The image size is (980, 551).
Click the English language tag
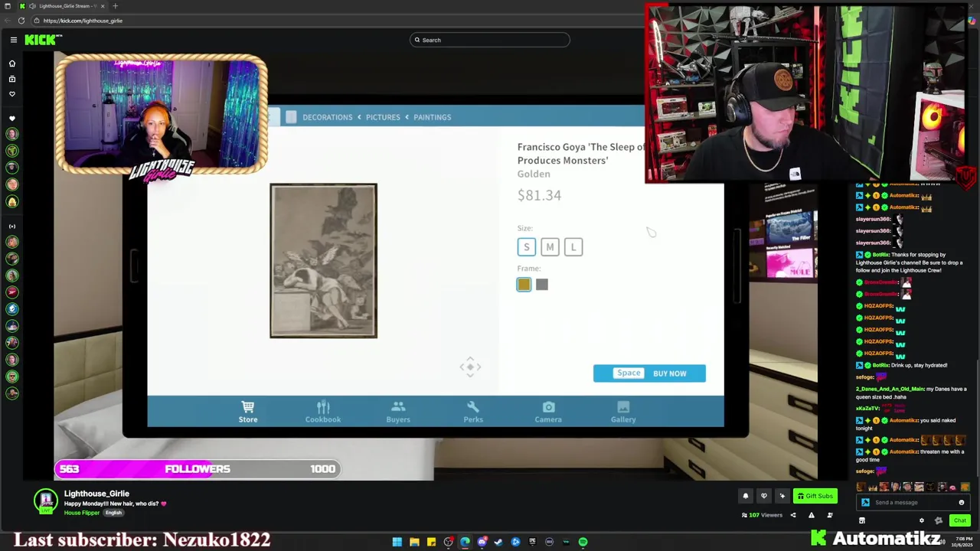coord(113,513)
